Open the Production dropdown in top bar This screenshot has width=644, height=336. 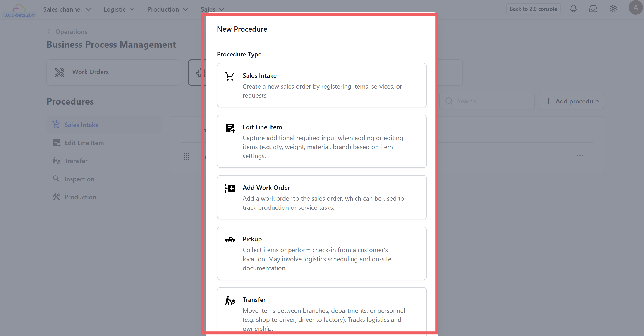click(167, 9)
